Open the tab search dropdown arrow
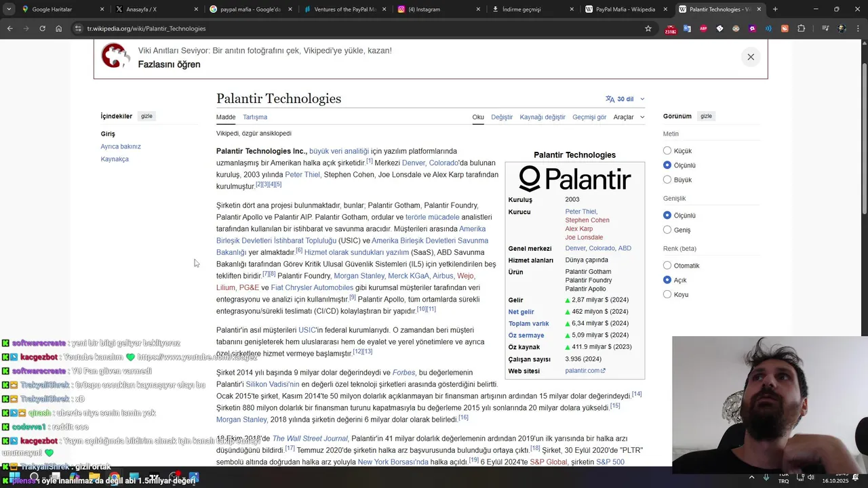Image resolution: width=868 pixels, height=488 pixels. pos(8,9)
